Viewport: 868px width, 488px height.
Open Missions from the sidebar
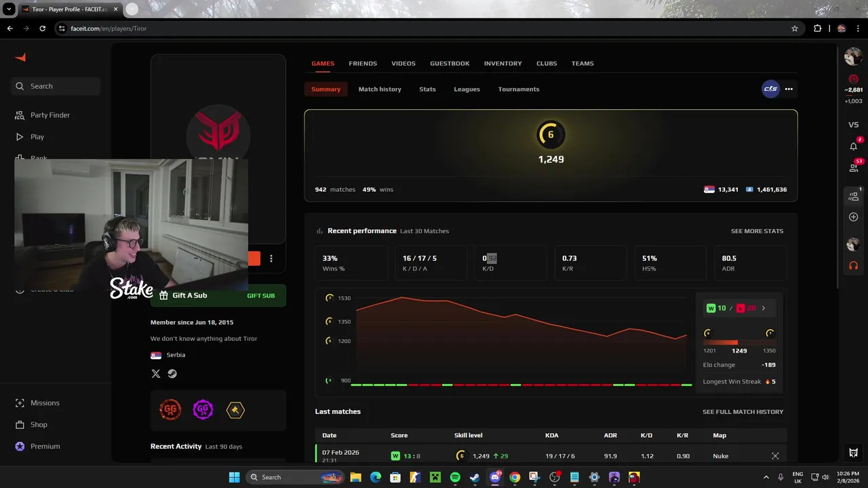coord(38,403)
